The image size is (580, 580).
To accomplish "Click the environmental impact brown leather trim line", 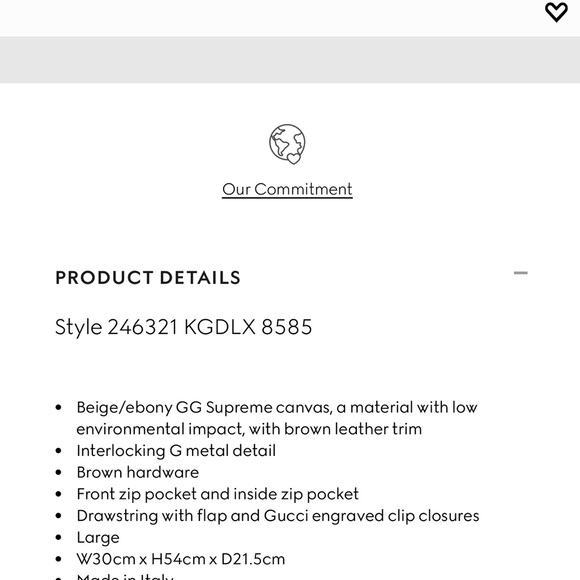I will tap(249, 429).
